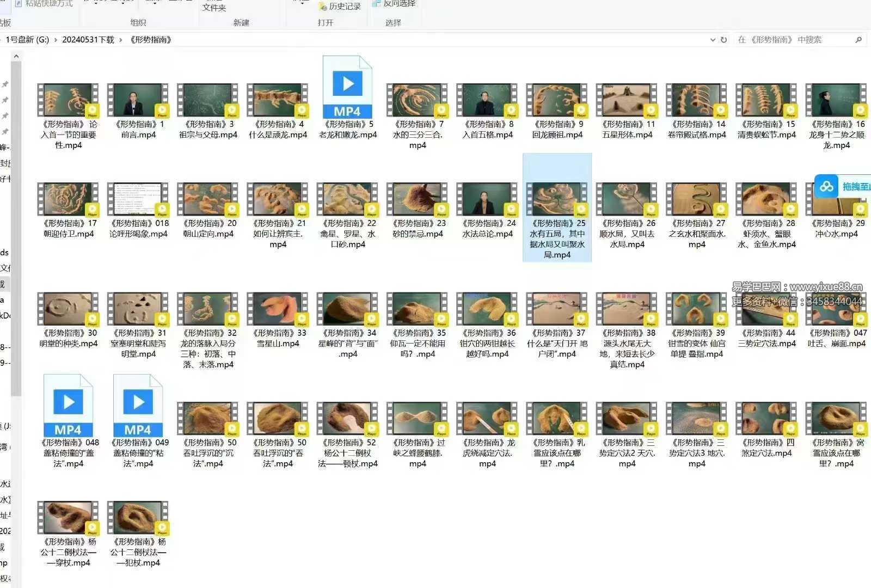This screenshot has height=588, width=871.
Task: Click the 历史记录 history icon in ribbon
Action: click(323, 7)
